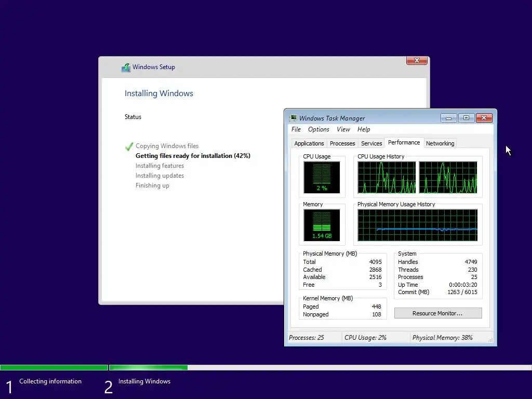The image size is (532, 399).
Task: Click 'Processes: 25' in the status bar
Action: point(307,338)
